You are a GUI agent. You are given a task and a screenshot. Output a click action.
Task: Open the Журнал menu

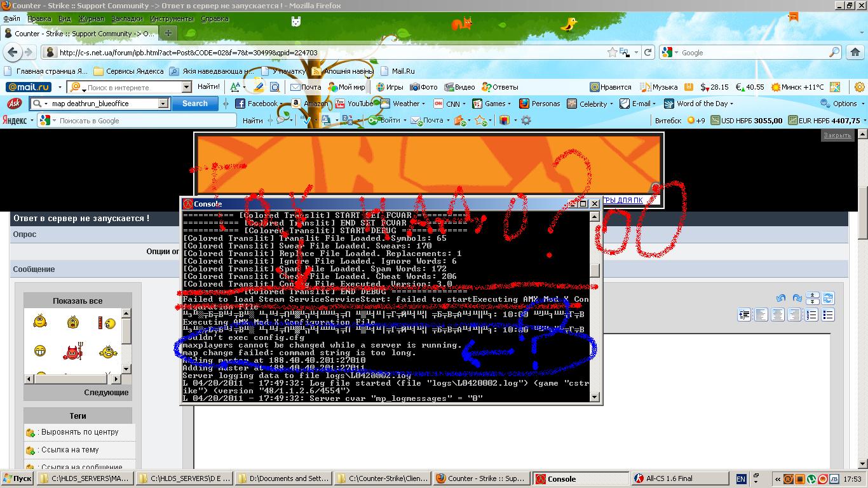tap(92, 19)
